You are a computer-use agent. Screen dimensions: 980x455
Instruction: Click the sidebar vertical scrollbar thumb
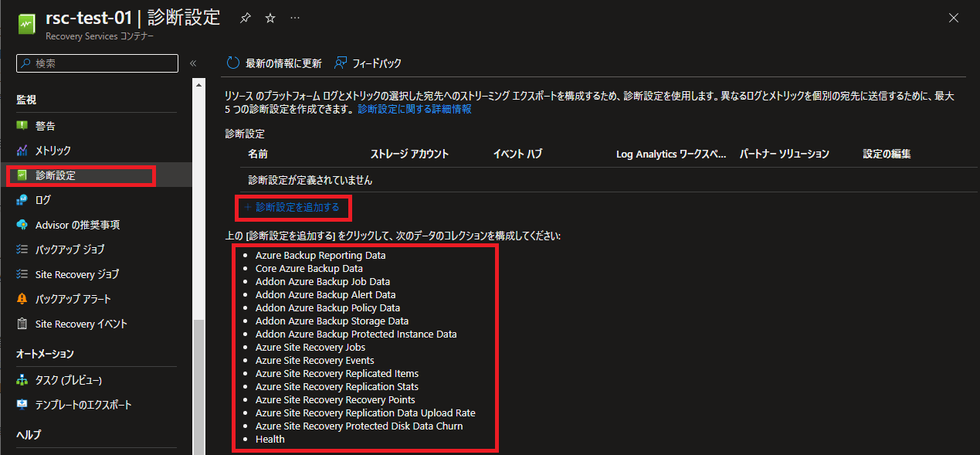tap(198, 386)
